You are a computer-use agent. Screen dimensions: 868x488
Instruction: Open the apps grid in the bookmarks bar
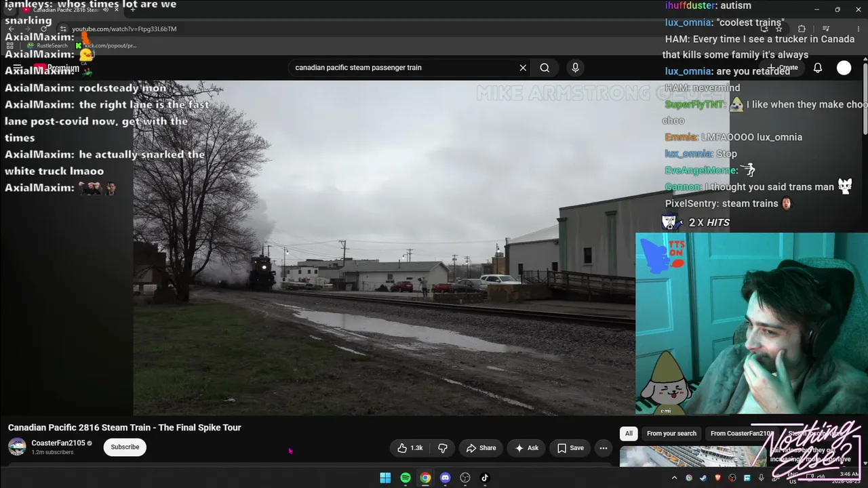pos(10,45)
